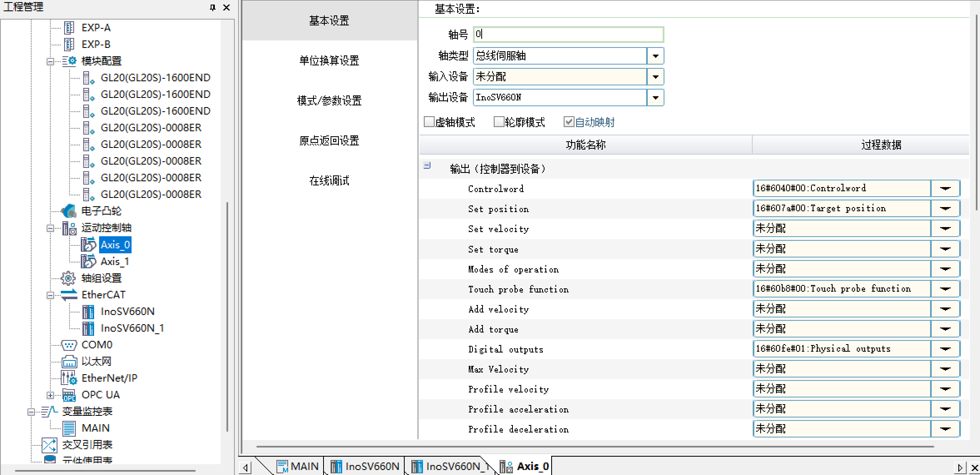The image size is (980, 475).
Task: Click the 电子凸轮 cam icon
Action: [x=69, y=211]
